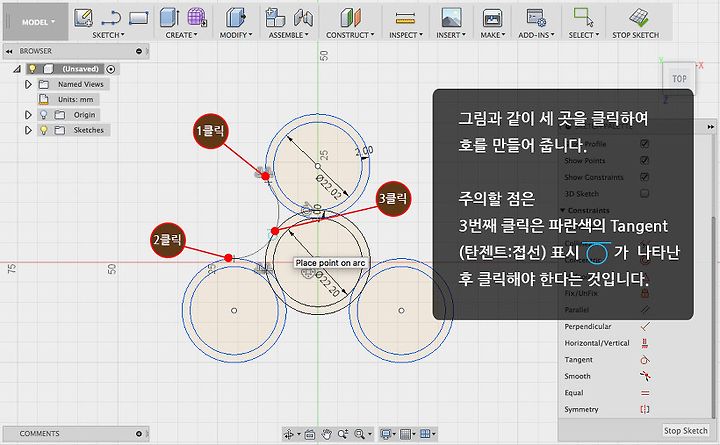Select the Create Sketch icon in toolbar
This screenshot has height=445, width=720.
tap(83, 18)
